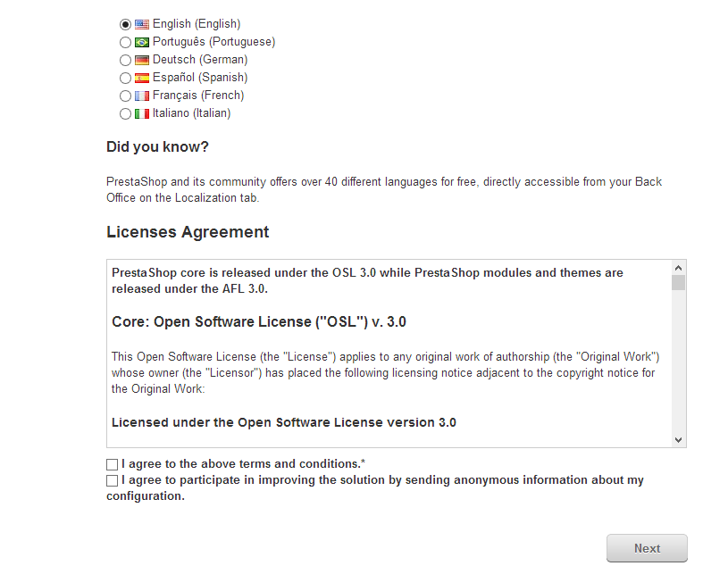Choose the Italiano (Italian) radio button
The image size is (728, 566).
pos(125,113)
